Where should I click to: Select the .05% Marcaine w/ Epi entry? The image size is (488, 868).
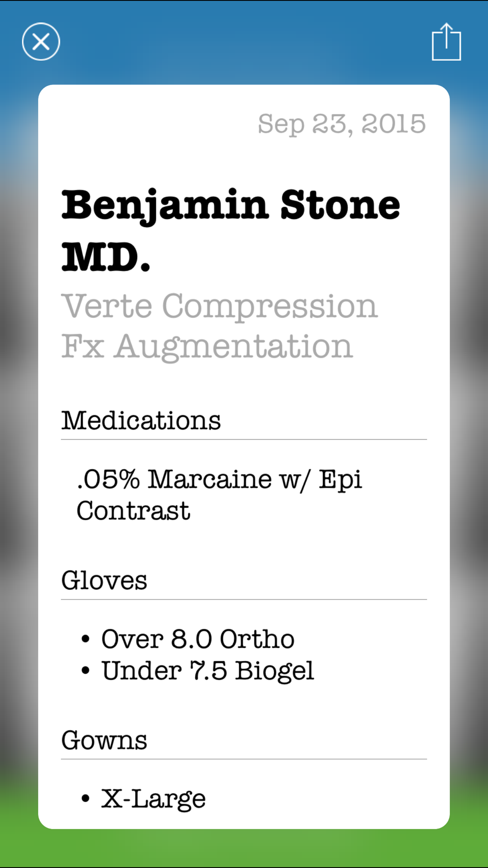pos(220,479)
